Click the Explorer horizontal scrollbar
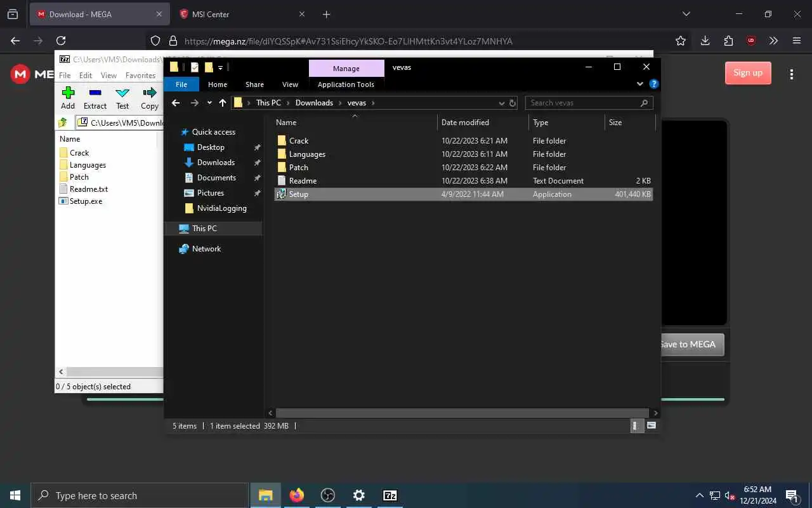 462,413
